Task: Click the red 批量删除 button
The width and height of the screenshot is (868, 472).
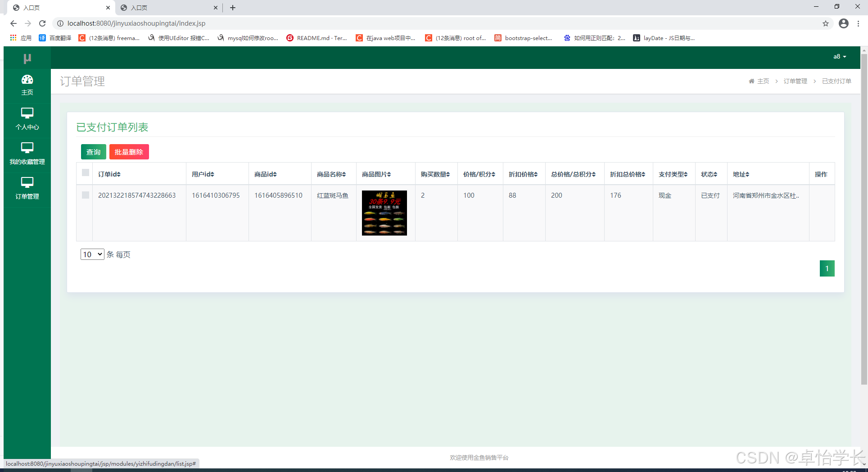Action: pos(129,152)
